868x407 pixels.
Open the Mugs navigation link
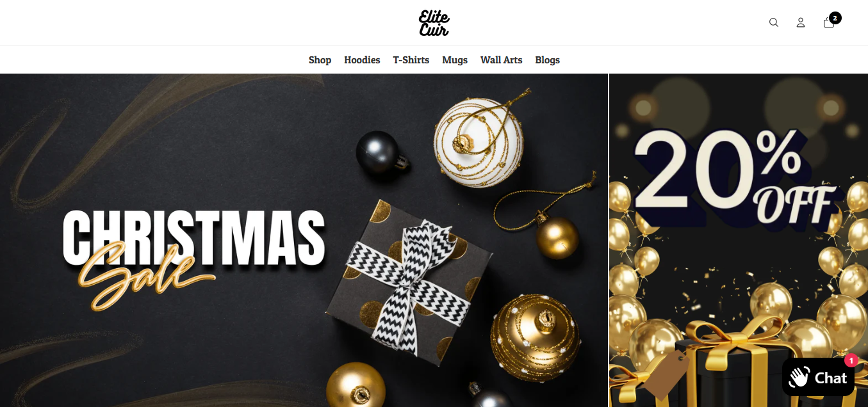tap(455, 60)
